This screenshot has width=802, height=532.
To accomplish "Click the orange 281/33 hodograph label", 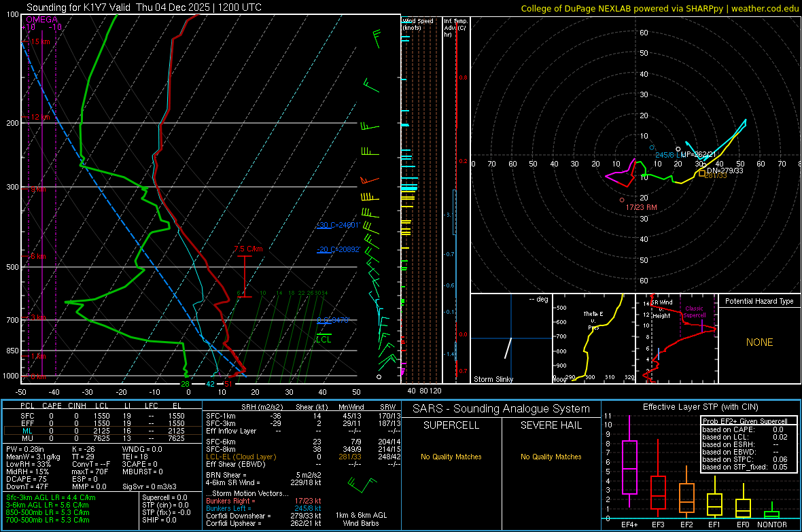I will point(716,176).
